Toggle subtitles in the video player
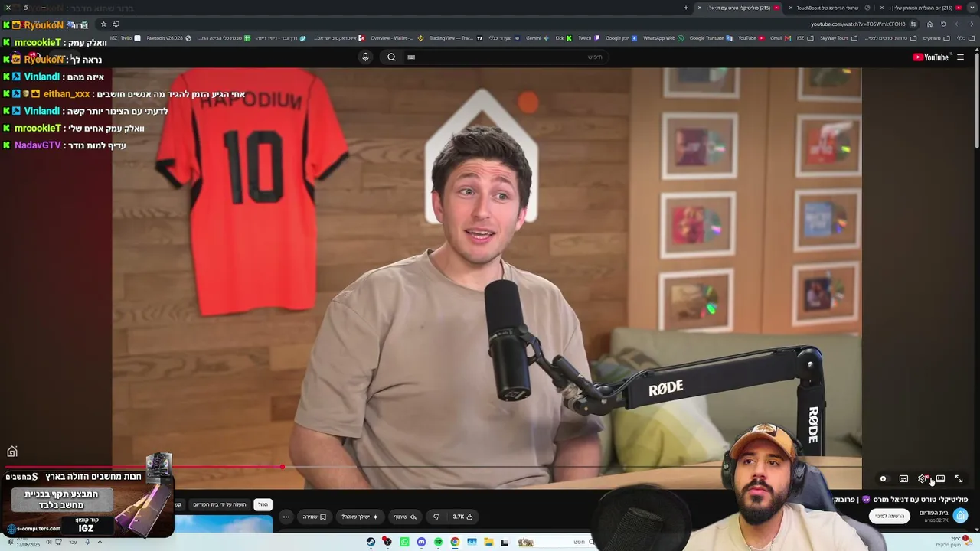The height and width of the screenshot is (551, 980). coord(903,478)
